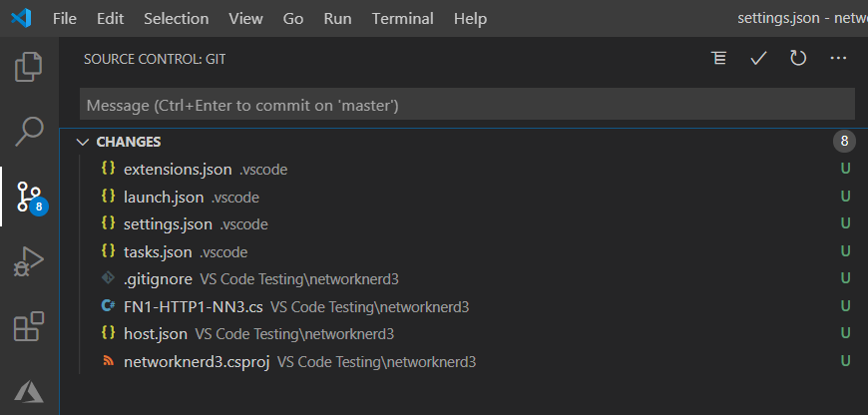
Task: Click the JSON icon beside launch.json
Action: pos(109,196)
